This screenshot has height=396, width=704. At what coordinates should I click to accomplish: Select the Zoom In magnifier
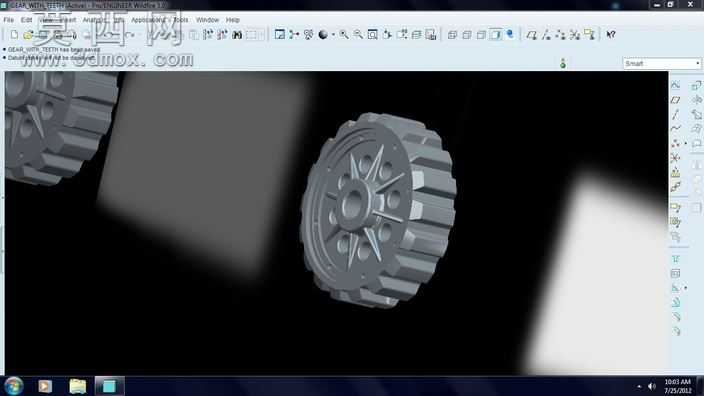343,35
